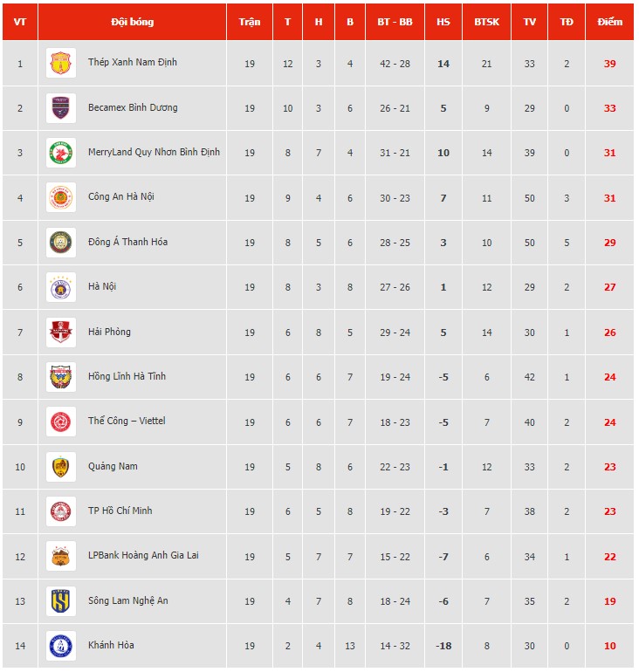Select the BT - BB column header

tap(395, 22)
